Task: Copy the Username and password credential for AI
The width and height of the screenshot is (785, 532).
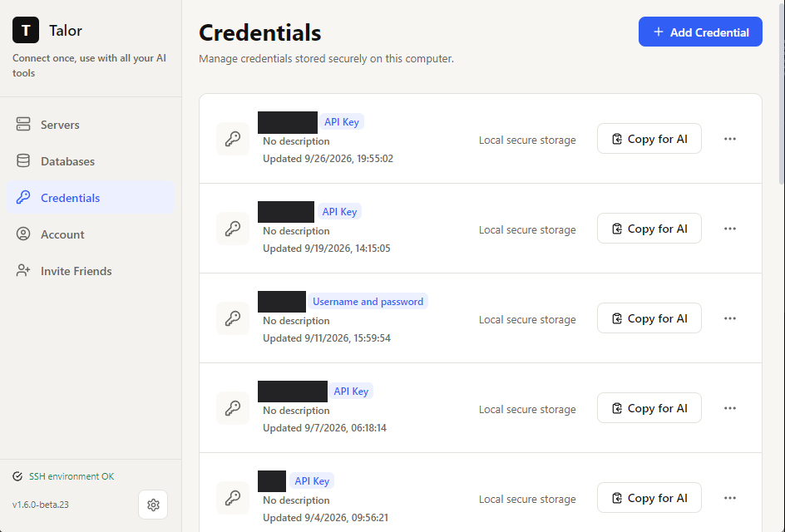Action: [x=649, y=318]
